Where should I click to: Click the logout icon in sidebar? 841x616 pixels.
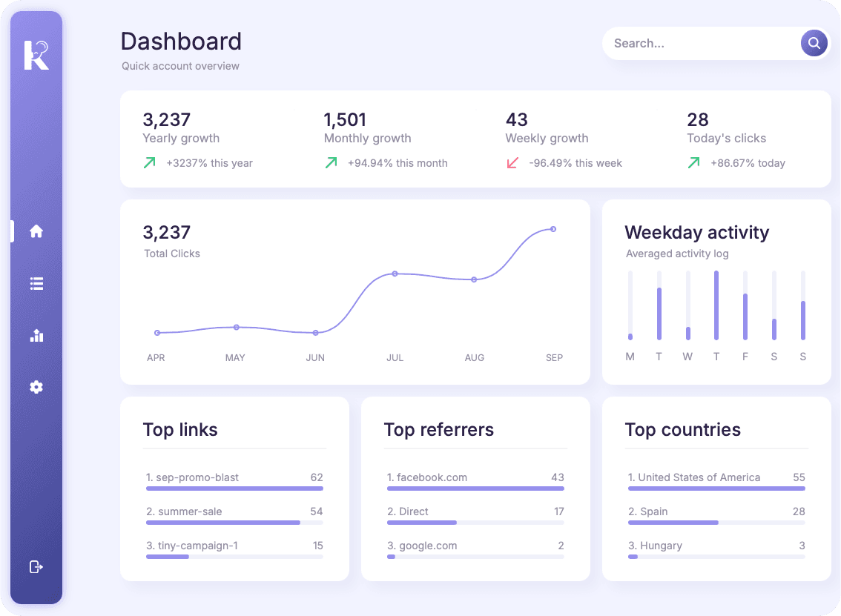coord(36,567)
